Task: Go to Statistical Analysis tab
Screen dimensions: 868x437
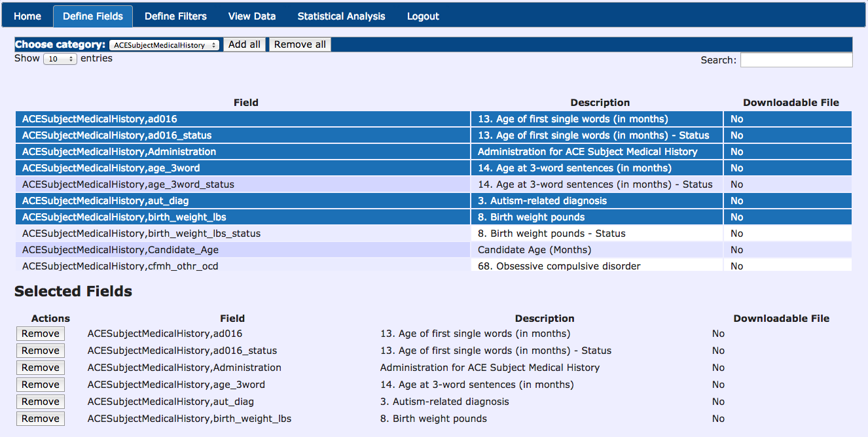Action: pos(341,16)
